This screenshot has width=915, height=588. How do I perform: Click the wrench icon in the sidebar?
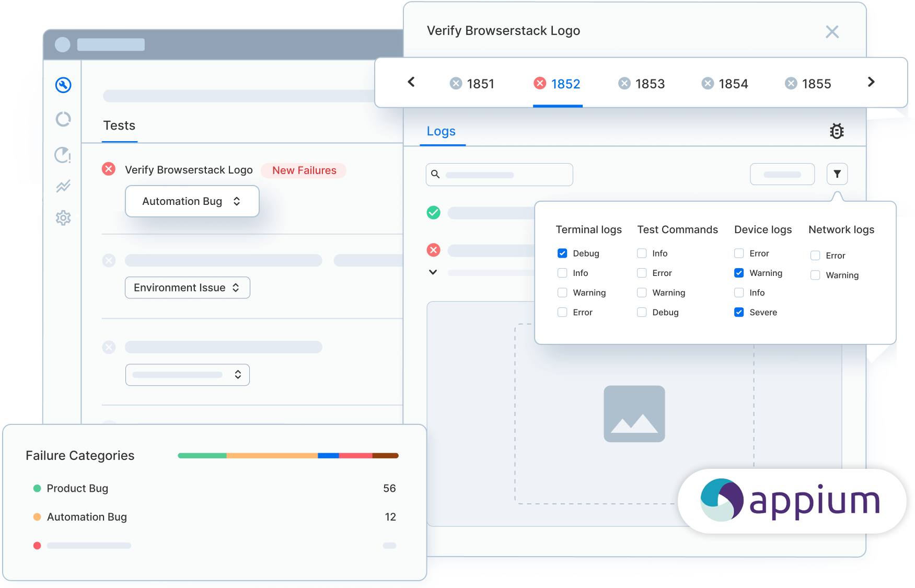[x=63, y=85]
